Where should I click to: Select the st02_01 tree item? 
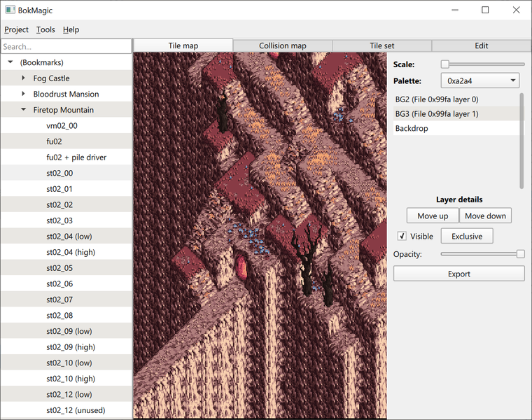(x=66, y=188)
